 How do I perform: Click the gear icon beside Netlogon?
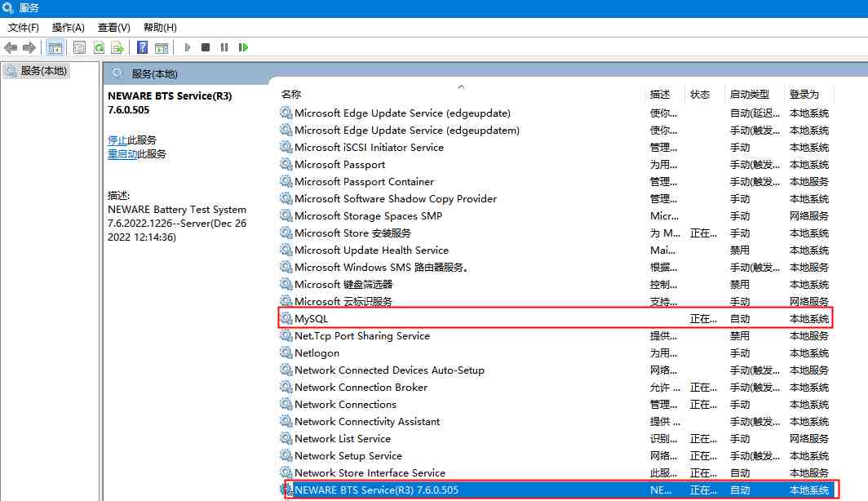(x=286, y=352)
